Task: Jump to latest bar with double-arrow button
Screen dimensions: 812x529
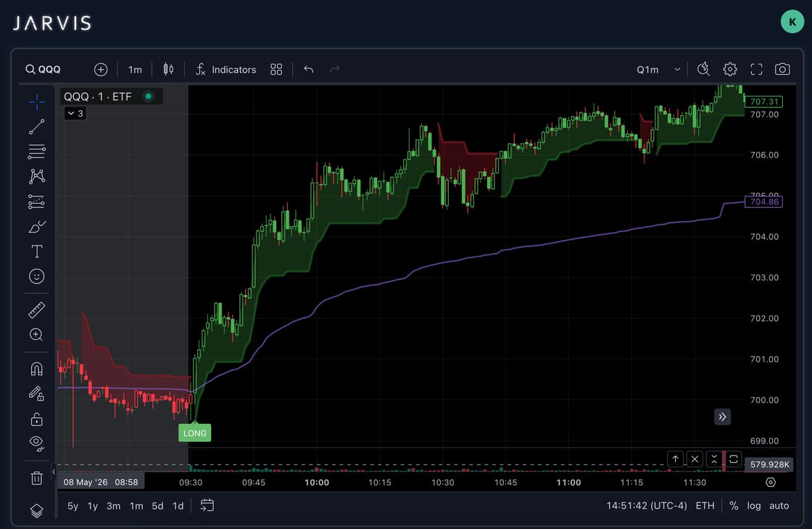Action: coord(722,417)
